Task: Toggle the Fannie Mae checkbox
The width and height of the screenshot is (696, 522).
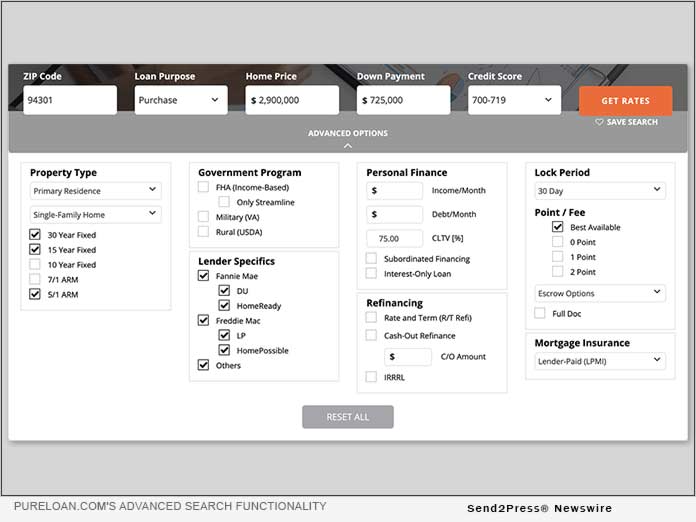Action: pos(204,275)
